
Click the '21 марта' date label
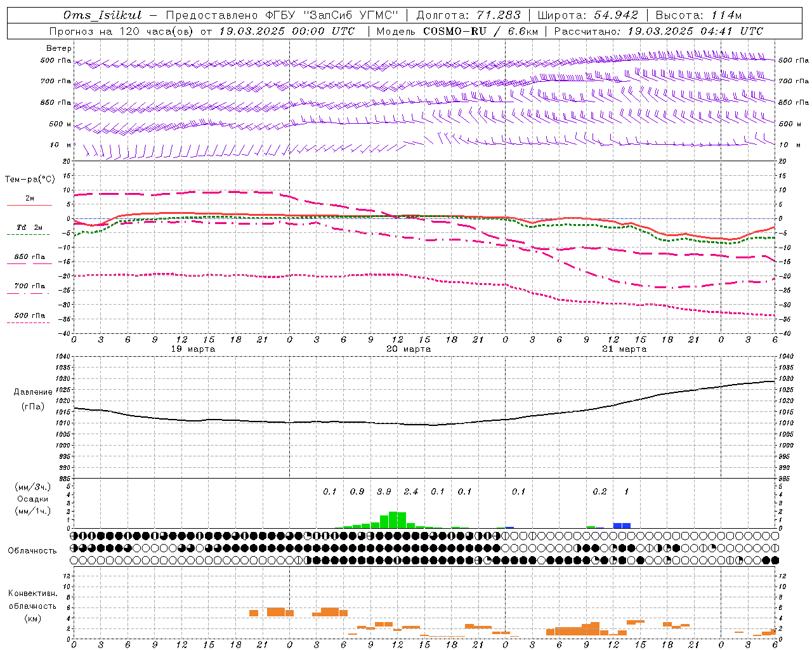coord(624,349)
